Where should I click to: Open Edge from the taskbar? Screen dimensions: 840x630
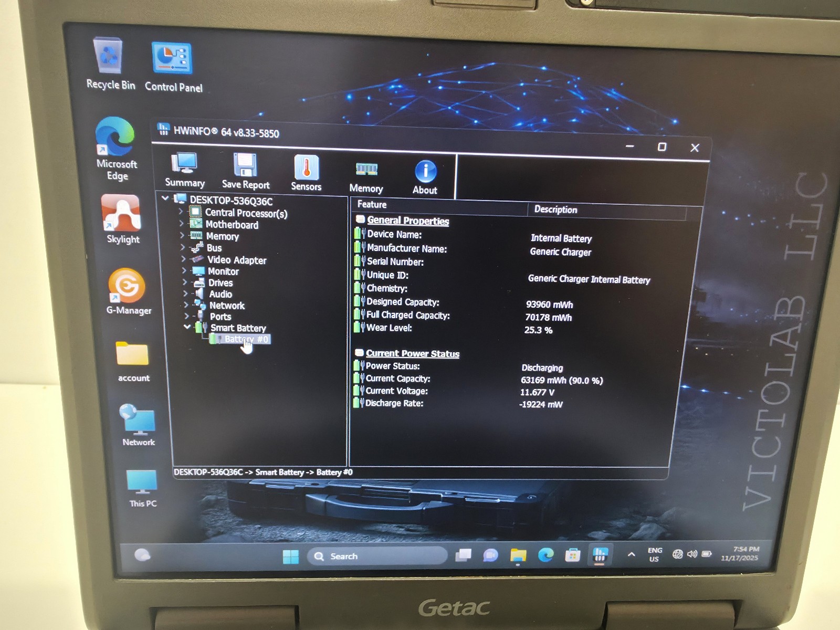click(x=545, y=554)
